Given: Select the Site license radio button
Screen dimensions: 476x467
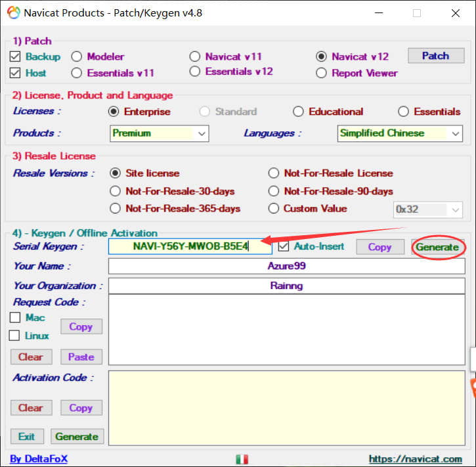Looking at the screenshot, I should [116, 173].
